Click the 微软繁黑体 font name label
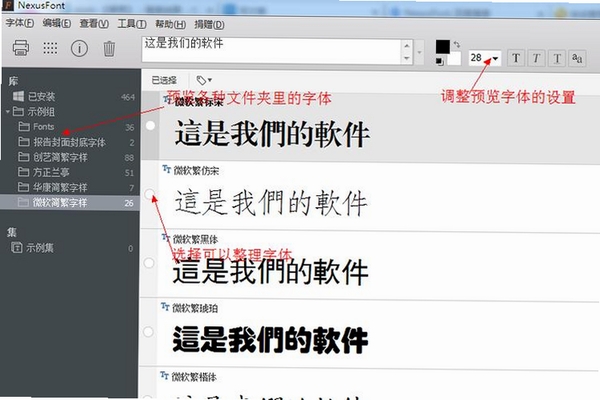The height and width of the screenshot is (400, 600). coord(195,239)
